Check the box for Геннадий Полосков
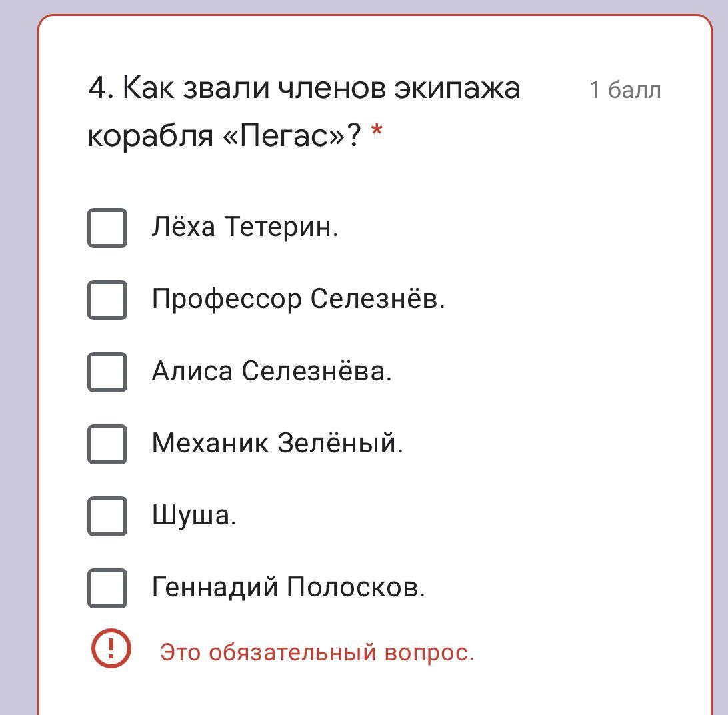 (107, 588)
